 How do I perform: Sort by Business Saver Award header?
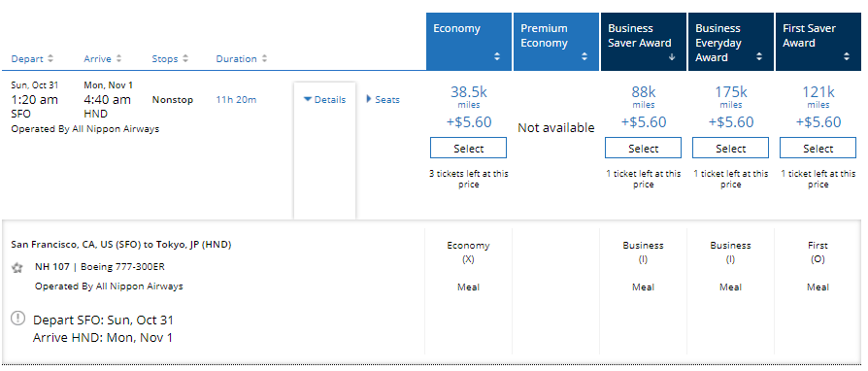pyautogui.click(x=644, y=42)
